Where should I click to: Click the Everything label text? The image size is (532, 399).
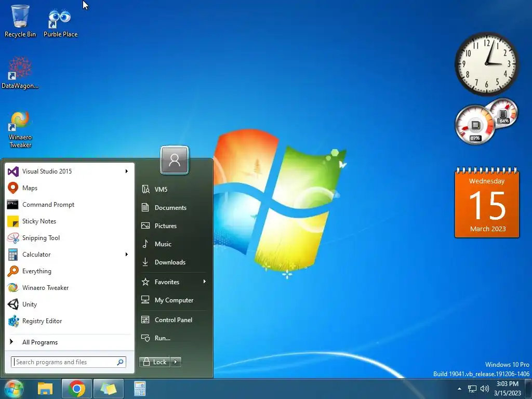click(x=37, y=271)
